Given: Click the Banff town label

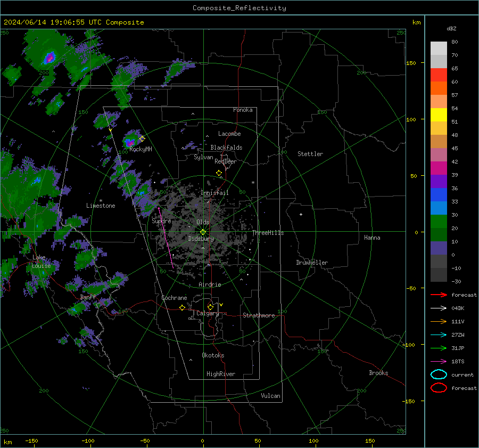Looking at the screenshot, I should coord(88,297).
